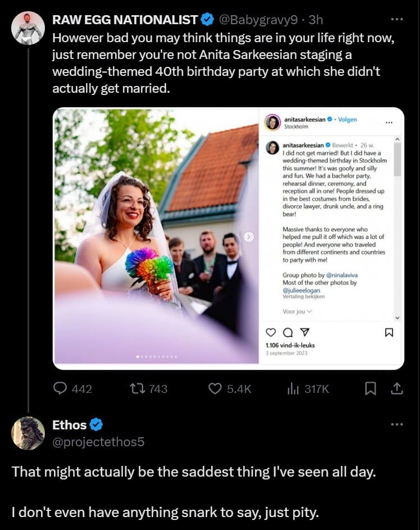Expand the Voor jou comment sorting dropdown

coord(297,311)
